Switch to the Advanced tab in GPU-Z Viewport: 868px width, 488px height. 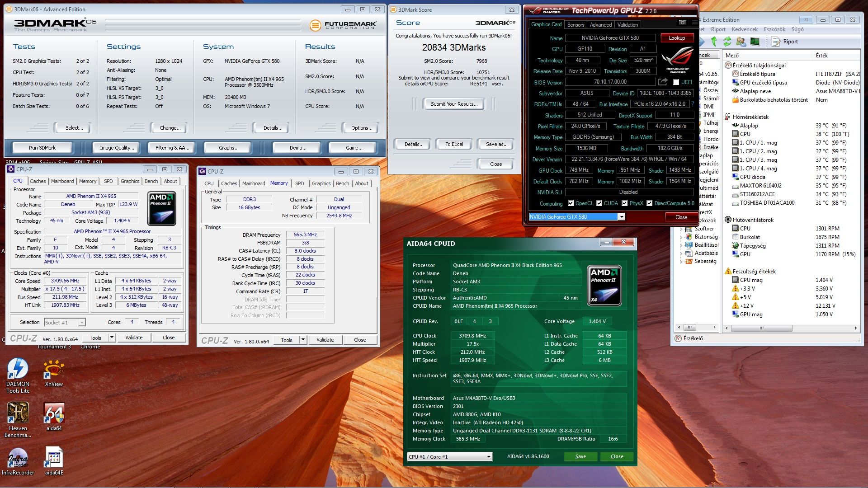600,24
